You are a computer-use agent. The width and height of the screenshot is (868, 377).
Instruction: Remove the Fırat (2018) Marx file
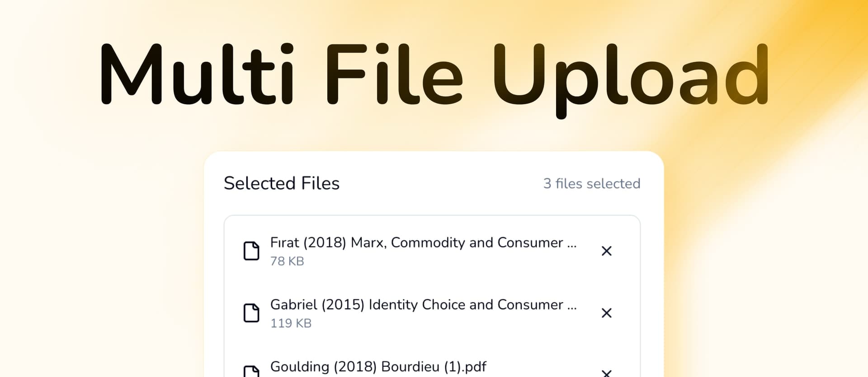[606, 251]
